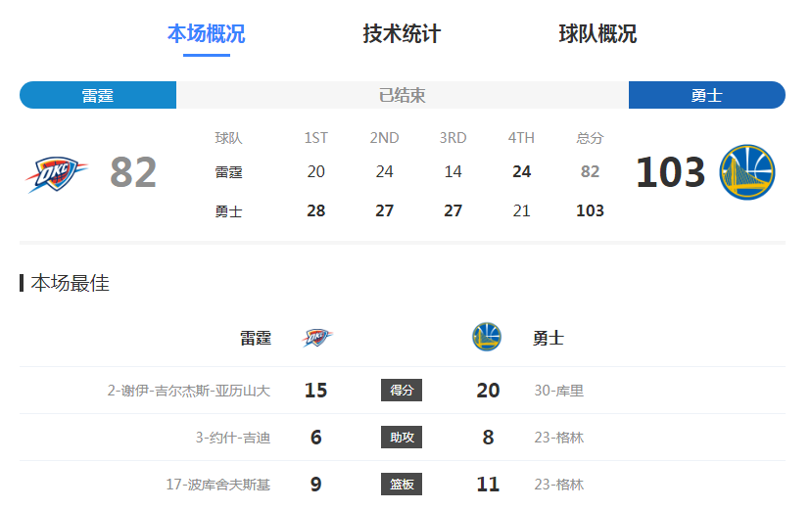
Task: Click the 3-约什-吉迪 player name
Action: coord(232,438)
